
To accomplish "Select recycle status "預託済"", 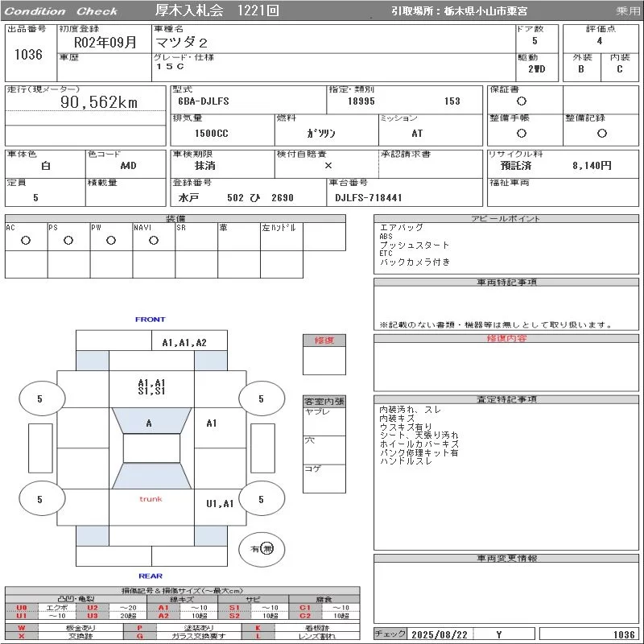I will tap(516, 166).
